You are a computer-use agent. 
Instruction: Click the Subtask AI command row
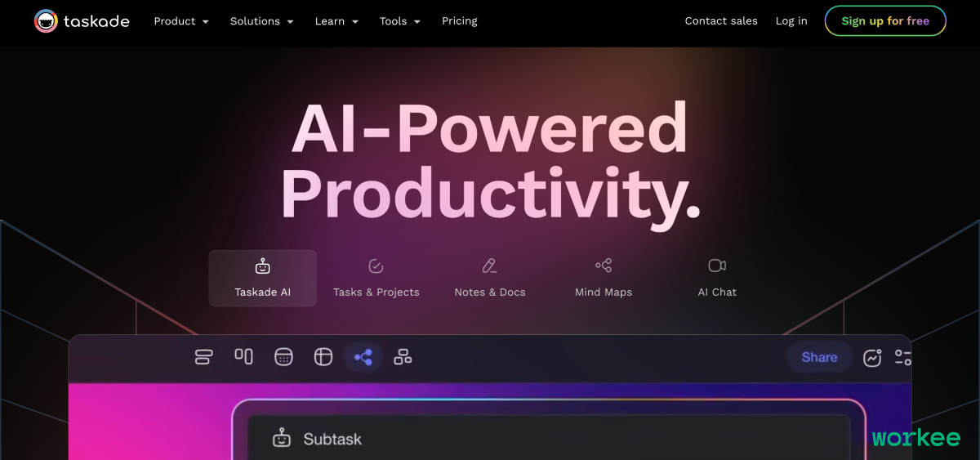(548, 439)
